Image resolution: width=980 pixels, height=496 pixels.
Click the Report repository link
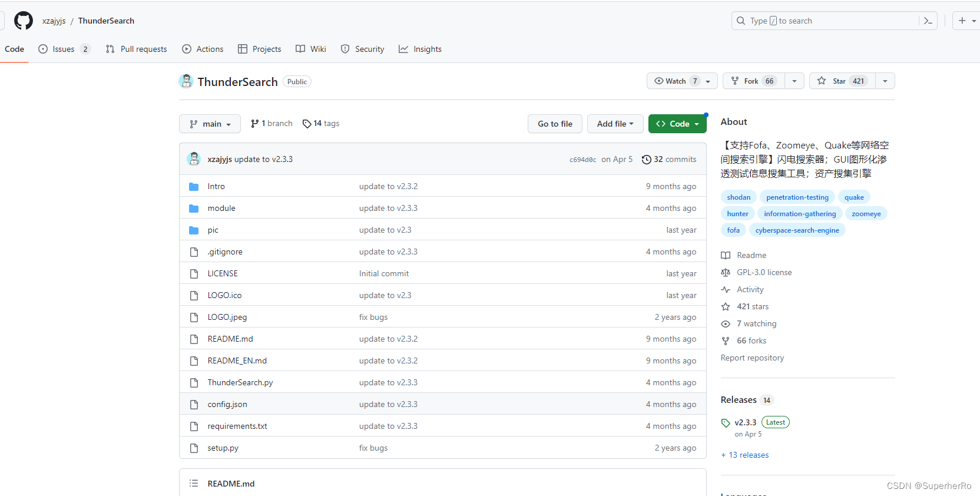[752, 358]
